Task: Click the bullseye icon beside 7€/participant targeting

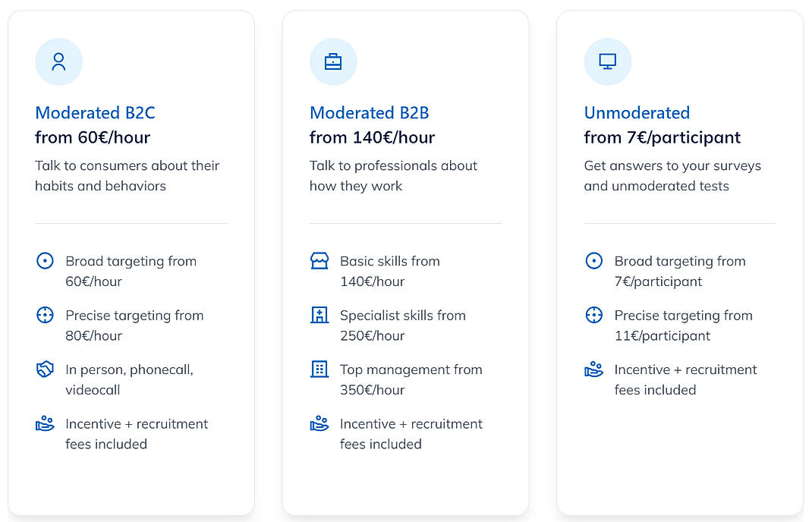Action: (x=593, y=260)
